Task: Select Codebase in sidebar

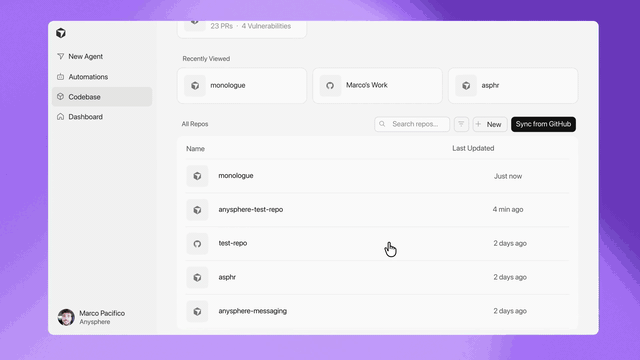Action: click(x=102, y=97)
